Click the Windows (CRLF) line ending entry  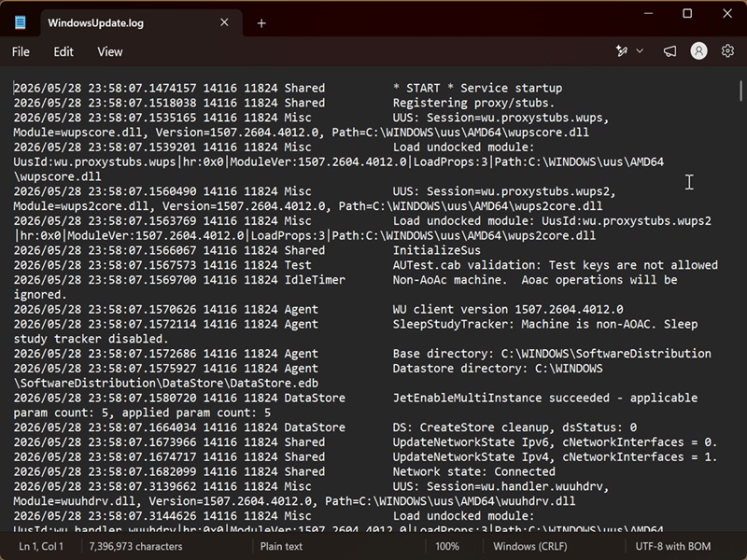(530, 546)
